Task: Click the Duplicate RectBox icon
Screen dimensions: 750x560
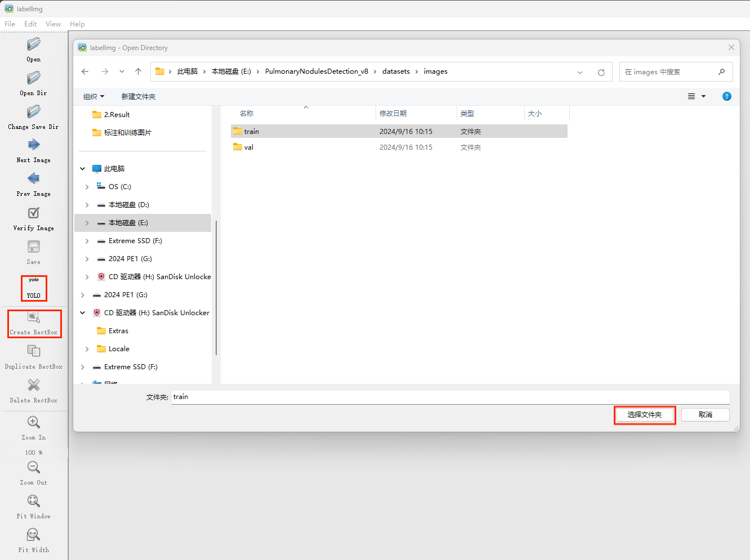Action: 34,351
